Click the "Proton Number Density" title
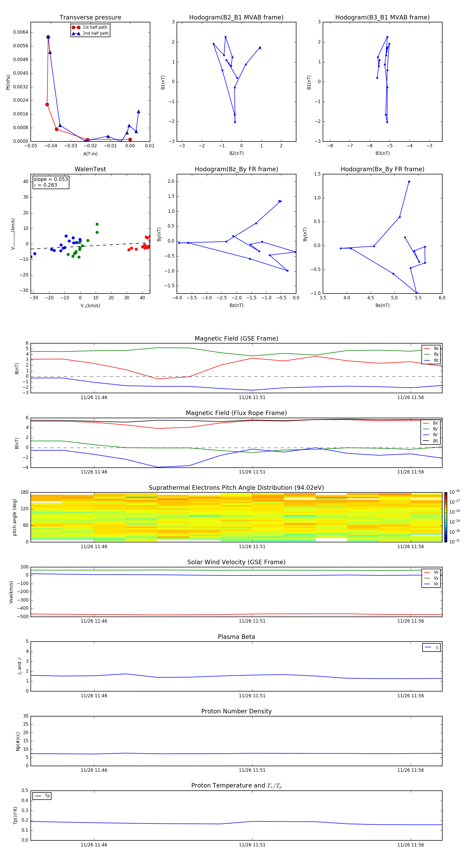Screen dimensions: 473x868 [236, 711]
